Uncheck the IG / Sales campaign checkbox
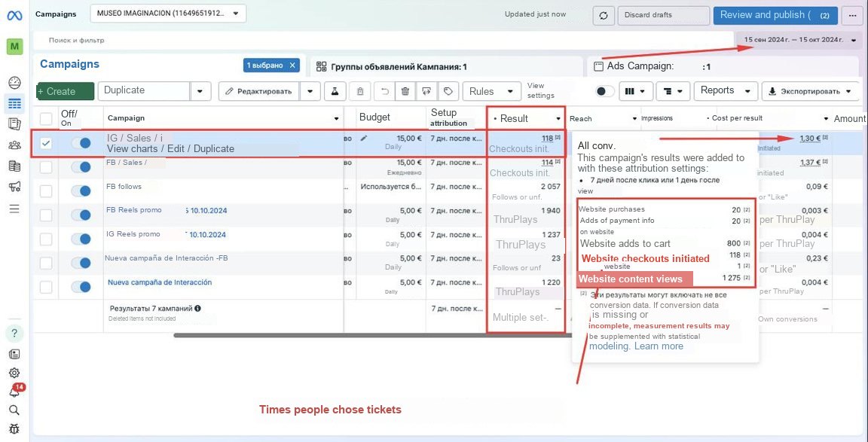The height and width of the screenshot is (442, 868). click(x=46, y=143)
